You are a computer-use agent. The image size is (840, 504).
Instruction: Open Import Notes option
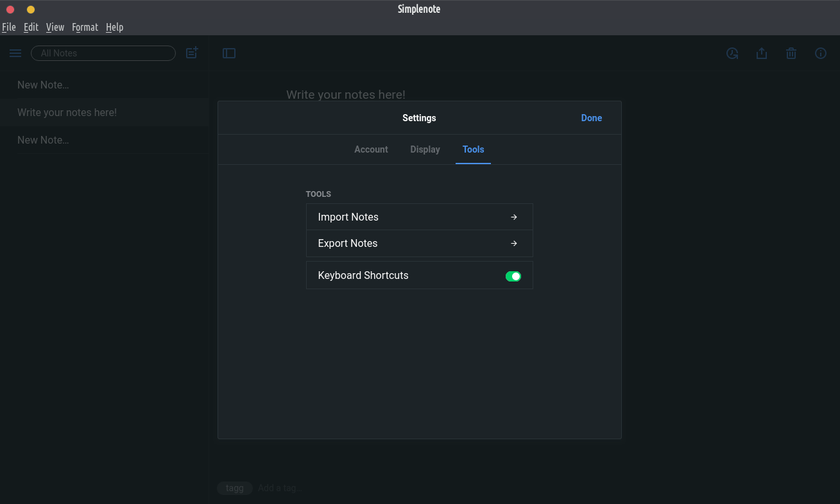tap(420, 217)
